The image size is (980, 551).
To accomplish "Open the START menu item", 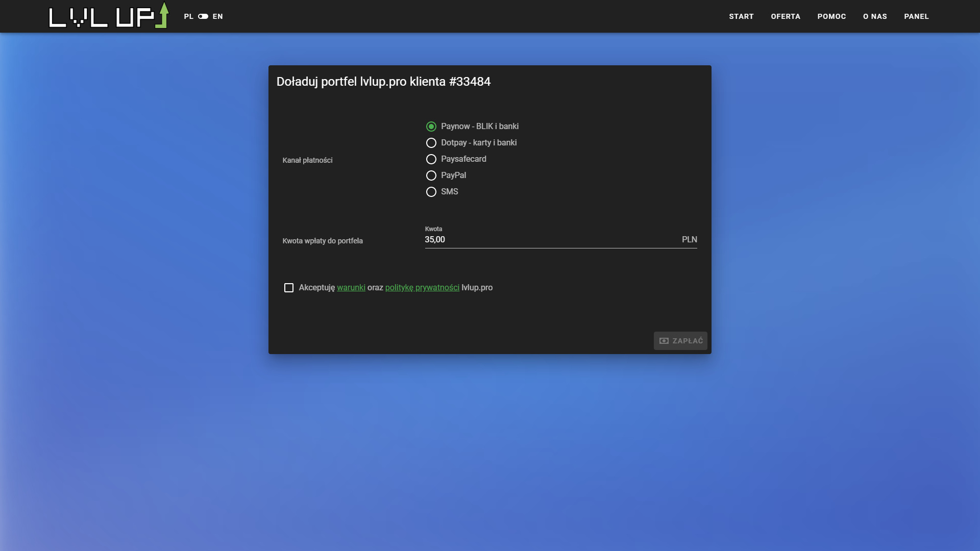I will [x=741, y=16].
